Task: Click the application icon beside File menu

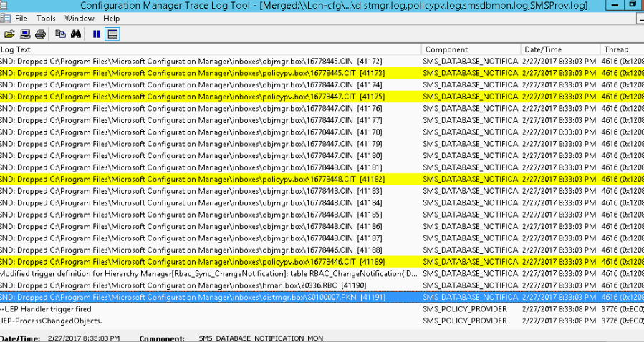Action: [5, 18]
